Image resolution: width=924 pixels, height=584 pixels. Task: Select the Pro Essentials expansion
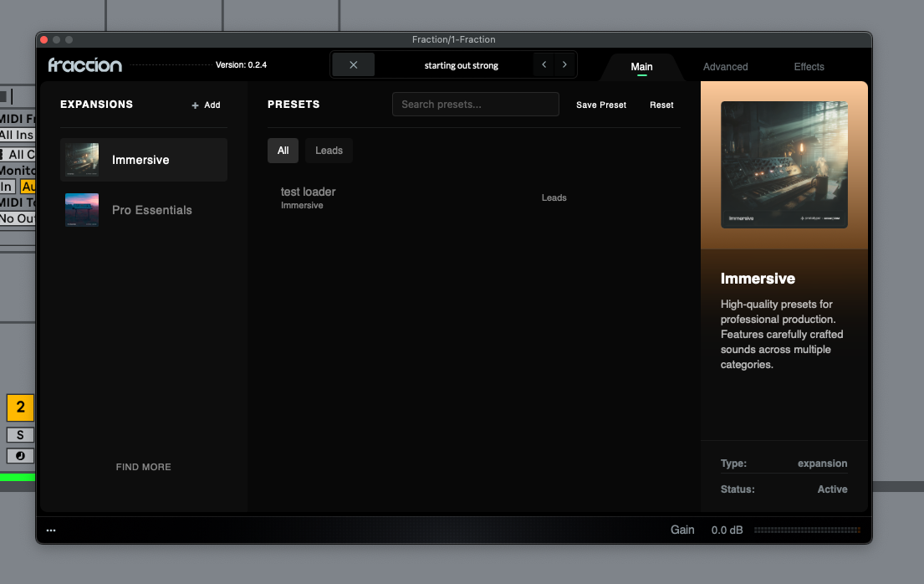coord(144,210)
